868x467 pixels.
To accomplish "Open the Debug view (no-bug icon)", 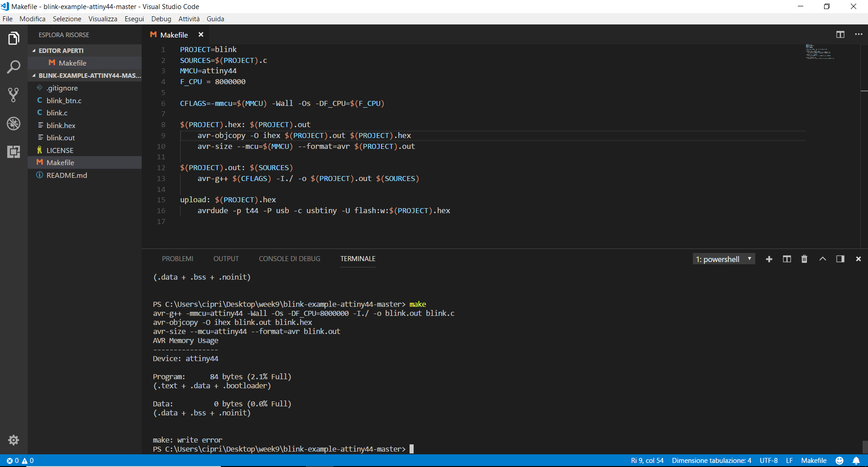I will click(14, 123).
